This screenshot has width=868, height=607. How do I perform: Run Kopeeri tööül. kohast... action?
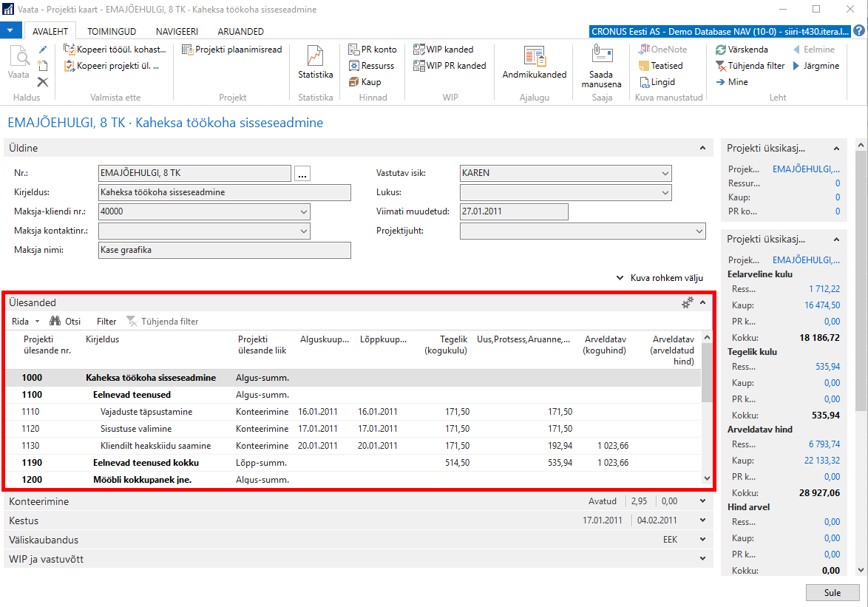[115, 50]
